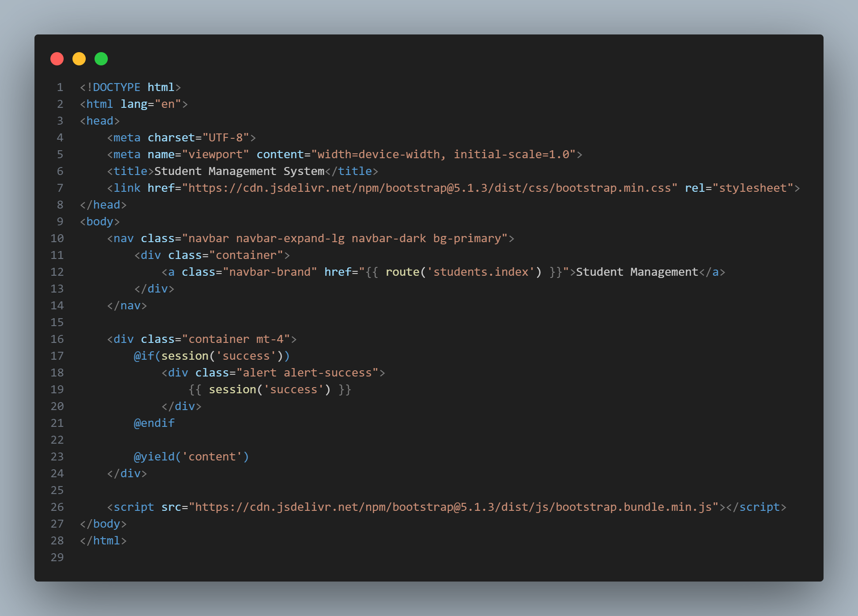Click the navbar-brand class value
Screen dimensions: 858x616
[270, 272]
